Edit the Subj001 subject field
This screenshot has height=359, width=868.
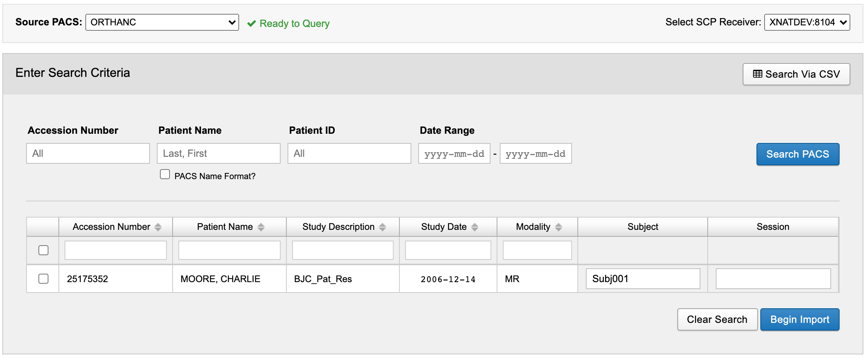pos(643,279)
